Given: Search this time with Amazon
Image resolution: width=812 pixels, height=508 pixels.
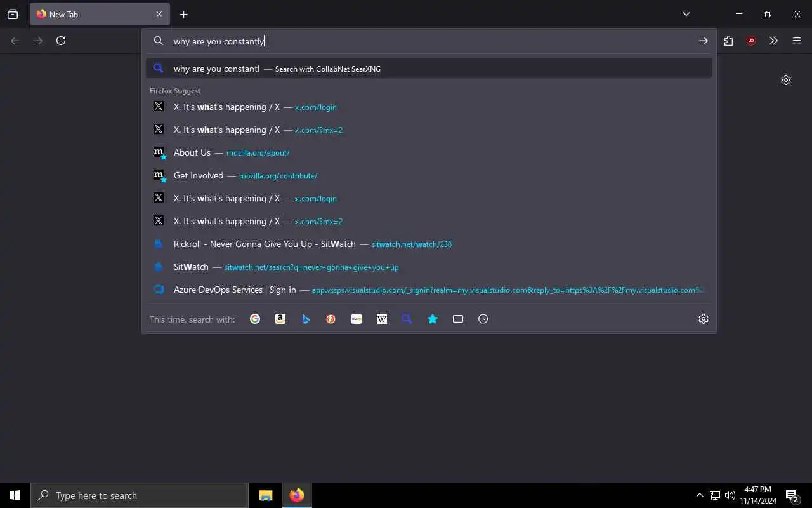Looking at the screenshot, I should 280,319.
